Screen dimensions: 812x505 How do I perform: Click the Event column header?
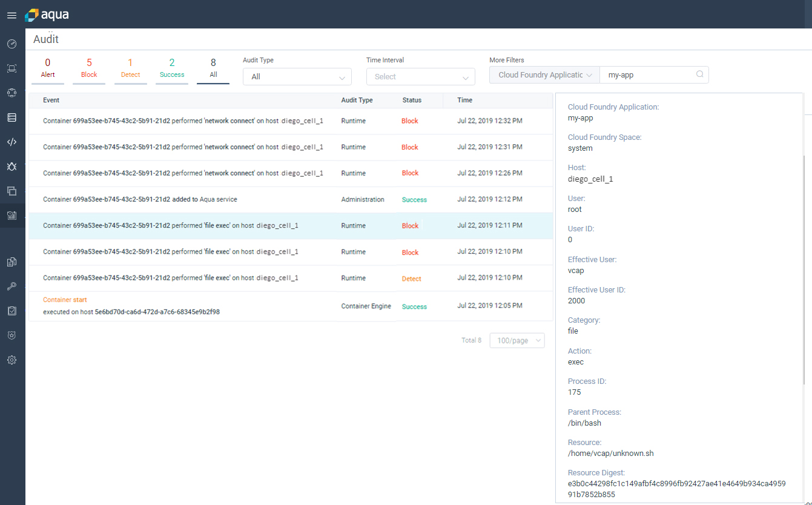[51, 100]
